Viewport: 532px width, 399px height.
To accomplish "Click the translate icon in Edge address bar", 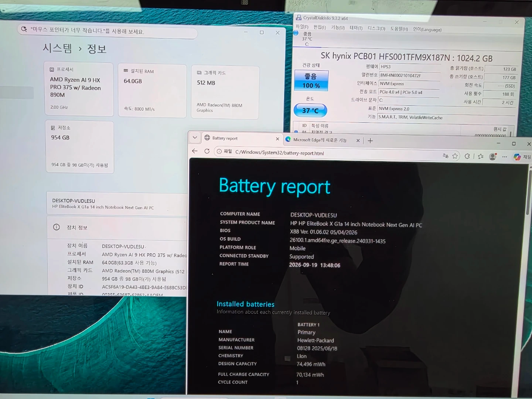I will (x=446, y=156).
